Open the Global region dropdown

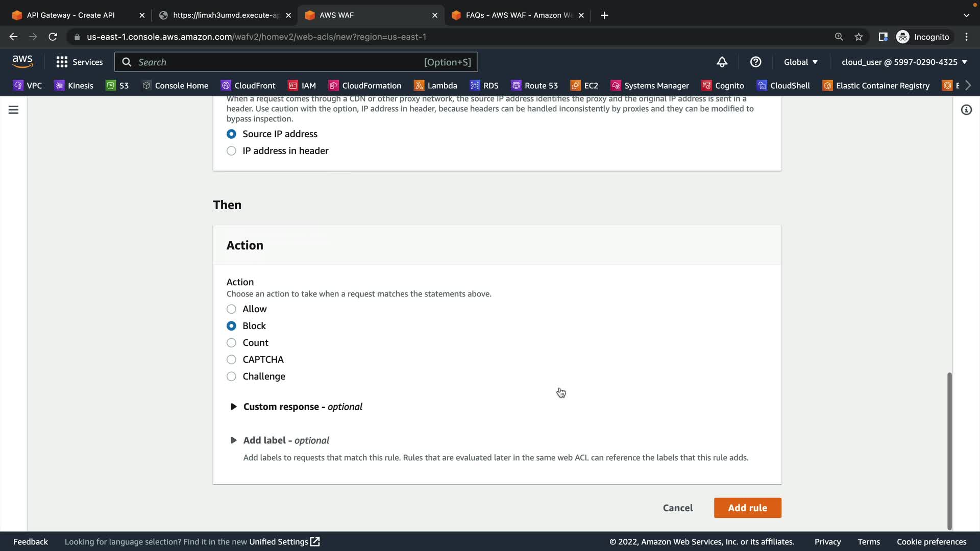point(800,62)
